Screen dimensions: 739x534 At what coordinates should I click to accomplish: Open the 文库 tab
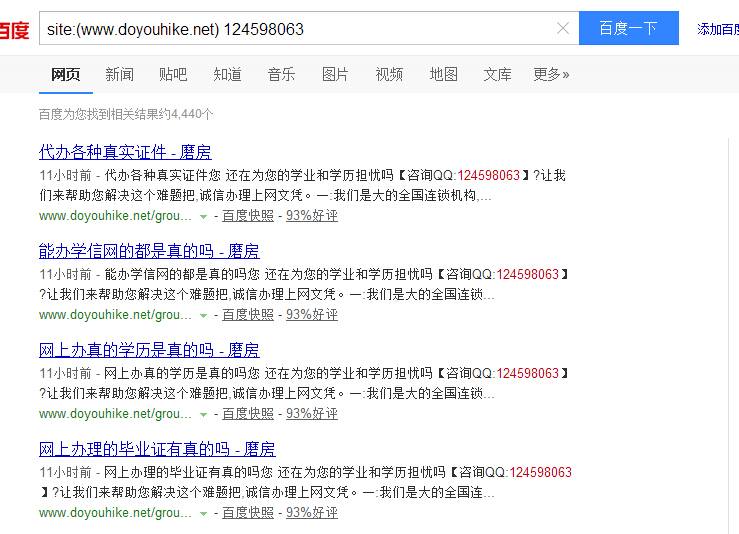497,74
